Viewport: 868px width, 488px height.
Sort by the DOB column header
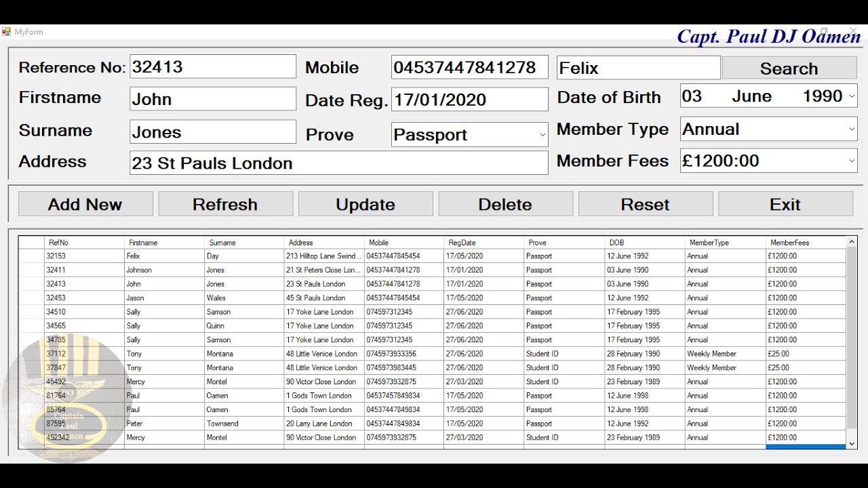coord(645,243)
